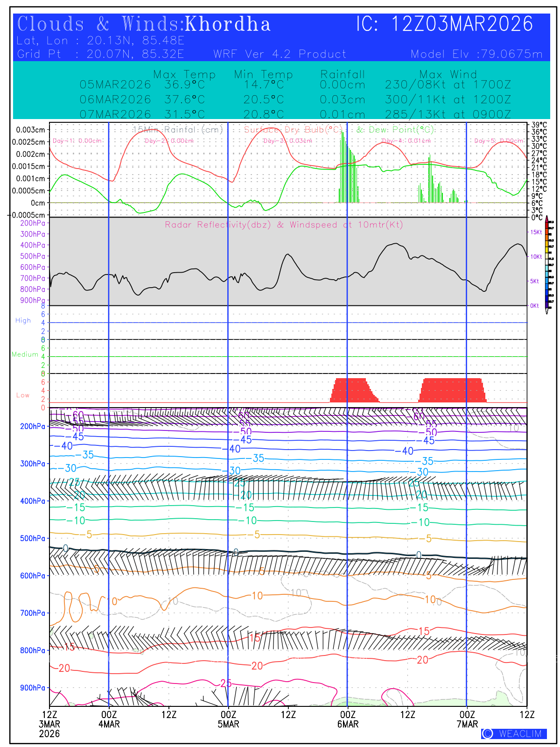Click the Day-3: 0.03cm rainfall label
560x747 pixels.
tap(287, 141)
